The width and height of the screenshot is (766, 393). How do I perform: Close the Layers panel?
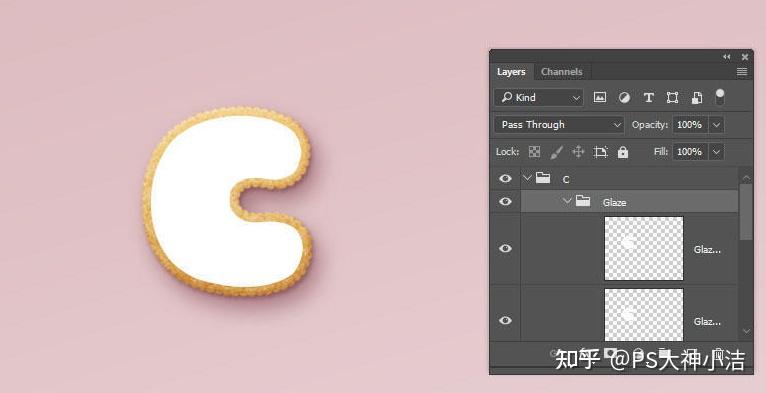coord(745,57)
